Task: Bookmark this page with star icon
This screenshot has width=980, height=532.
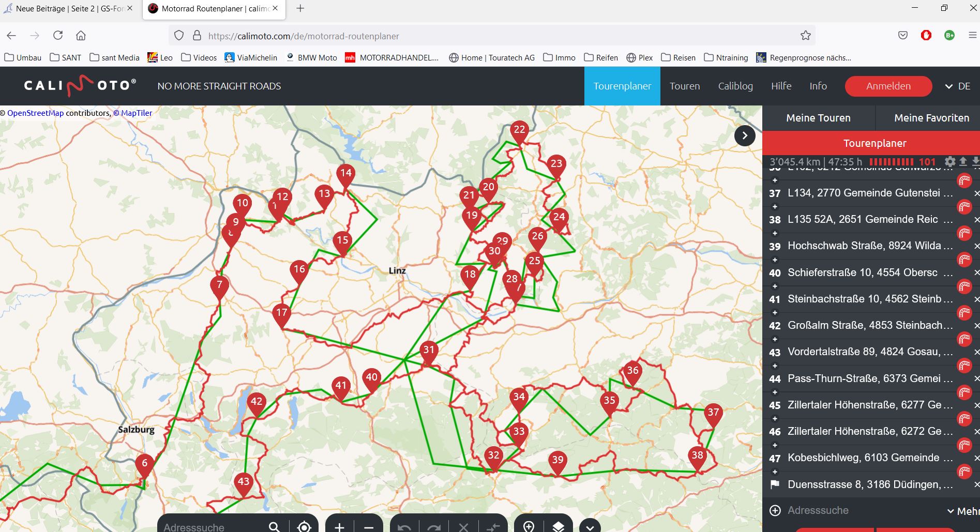Action: click(805, 36)
